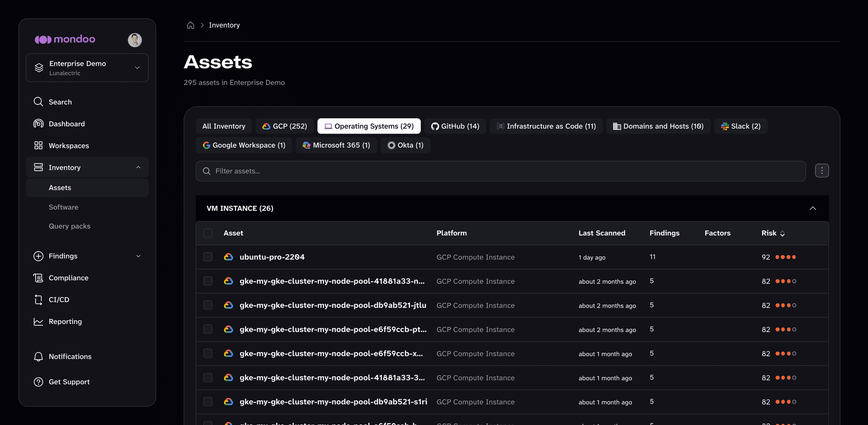Expand the Findings sidebar chevron

coord(138,256)
